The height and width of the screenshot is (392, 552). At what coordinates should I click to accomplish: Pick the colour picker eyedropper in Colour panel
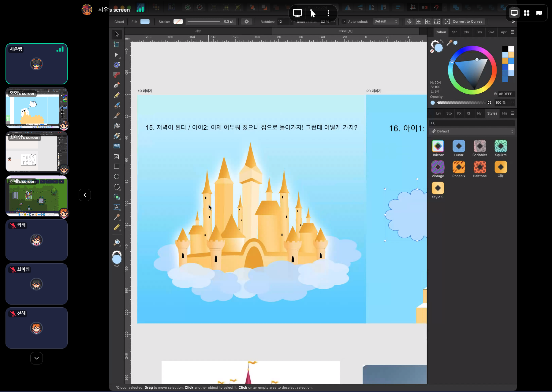(x=449, y=43)
